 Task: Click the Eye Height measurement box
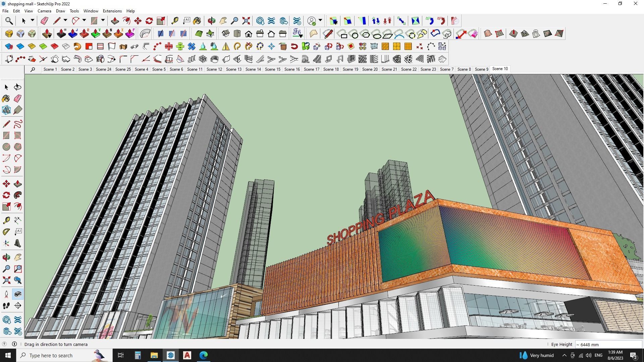608,344
